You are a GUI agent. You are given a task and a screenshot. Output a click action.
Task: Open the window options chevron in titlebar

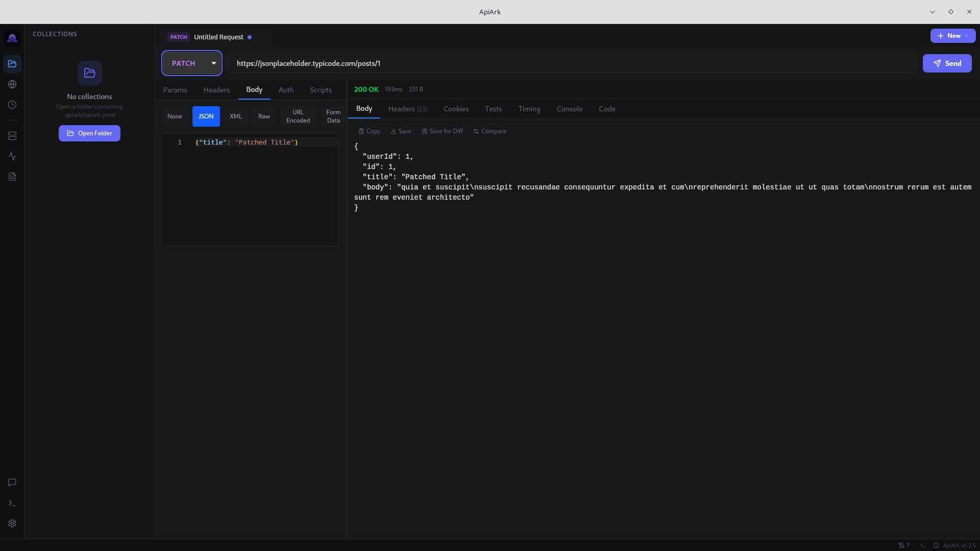coord(932,11)
